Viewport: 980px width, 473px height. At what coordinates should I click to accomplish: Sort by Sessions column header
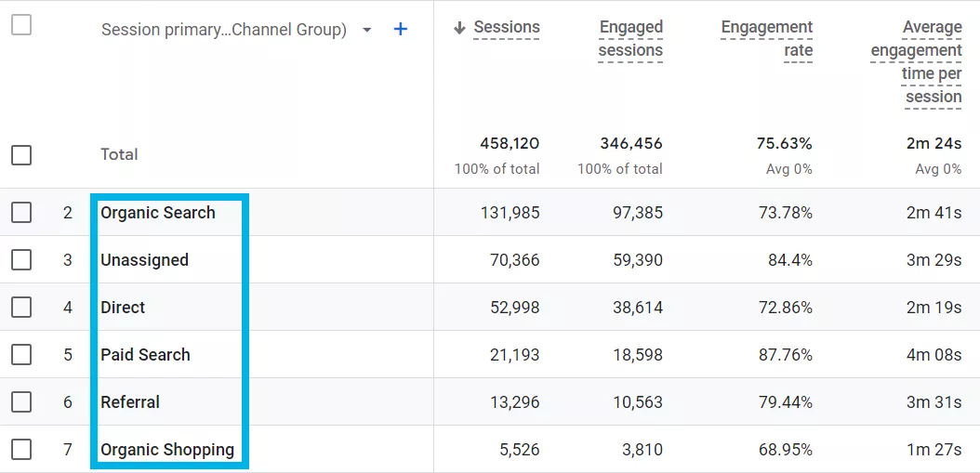[506, 28]
